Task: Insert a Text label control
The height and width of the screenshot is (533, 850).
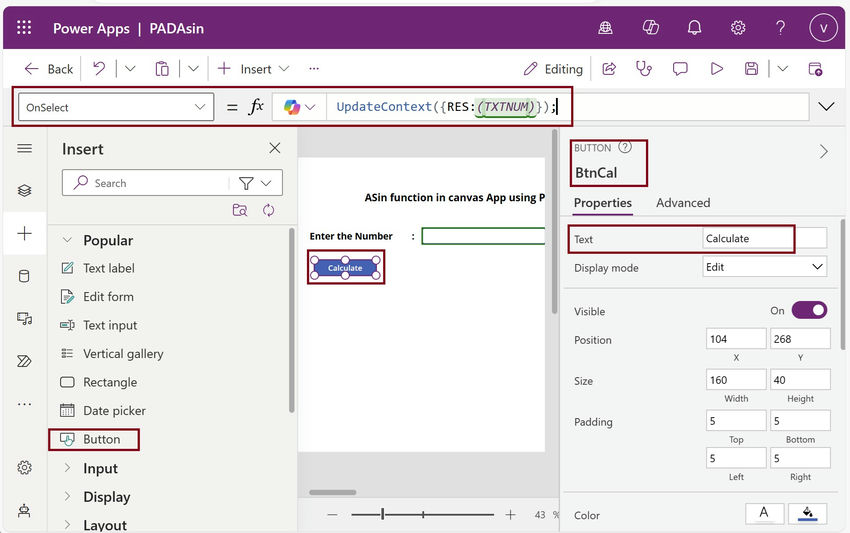Action: point(108,268)
